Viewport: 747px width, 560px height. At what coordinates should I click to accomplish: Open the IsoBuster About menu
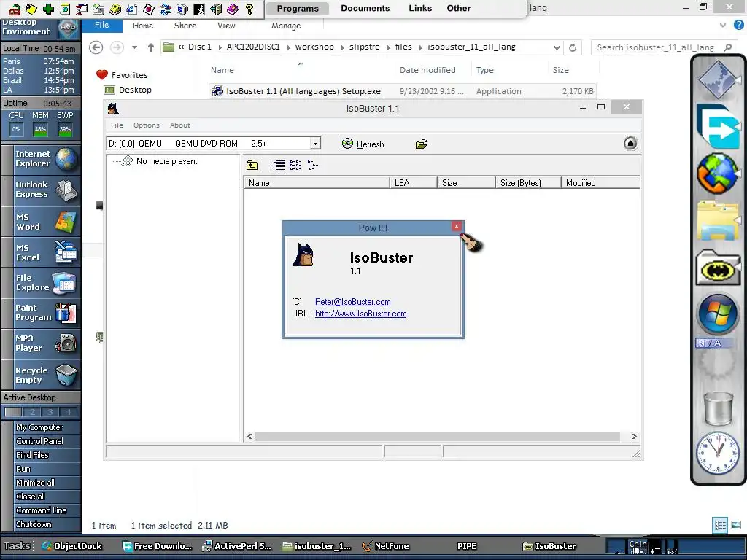pyautogui.click(x=180, y=125)
